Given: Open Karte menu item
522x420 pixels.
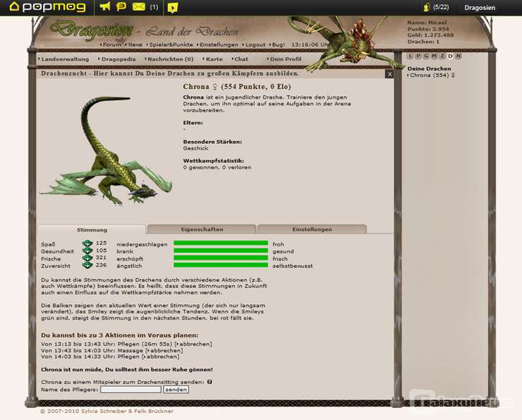Looking at the screenshot, I should click(214, 59).
